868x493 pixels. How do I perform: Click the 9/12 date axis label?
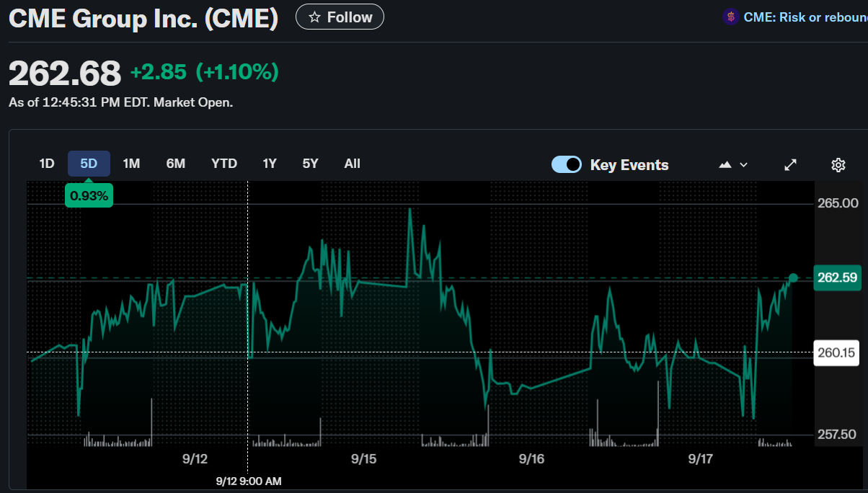195,459
